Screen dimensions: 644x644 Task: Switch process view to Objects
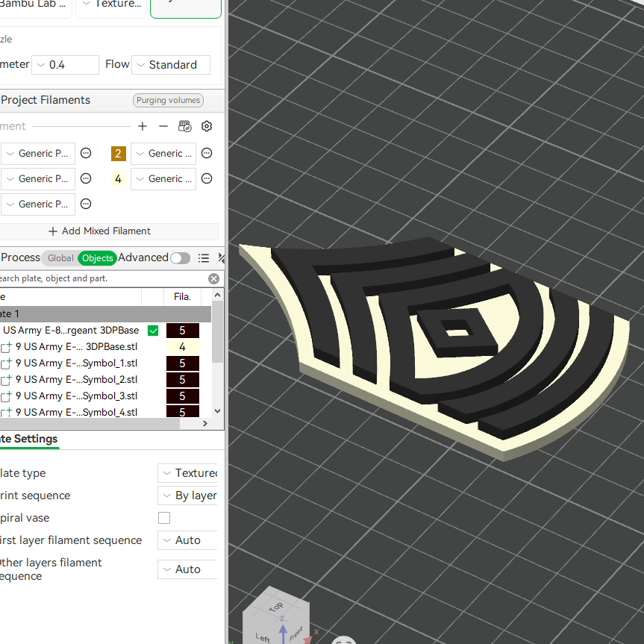point(97,258)
